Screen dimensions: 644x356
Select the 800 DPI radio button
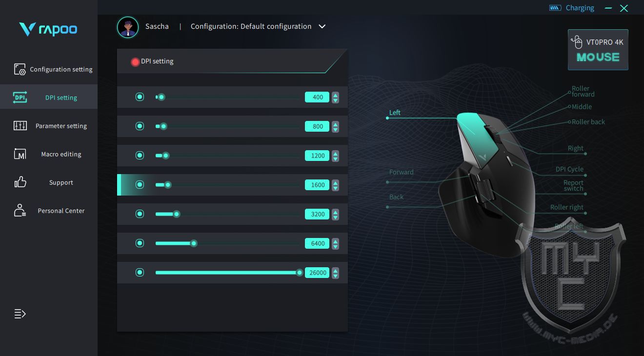(140, 126)
